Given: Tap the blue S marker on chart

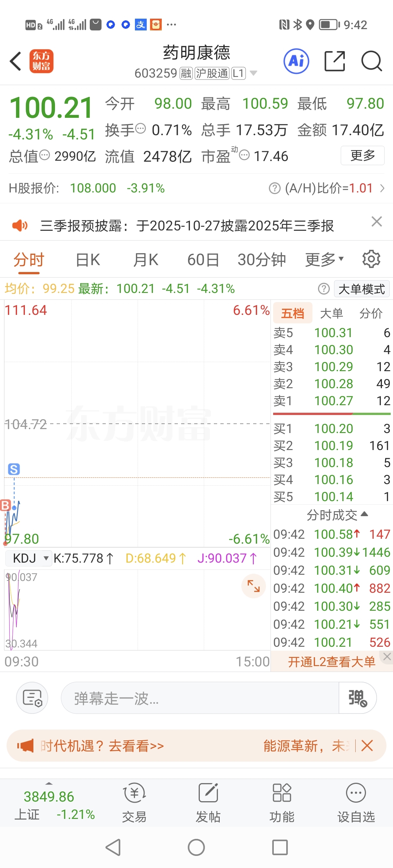Looking at the screenshot, I should 14,469.
